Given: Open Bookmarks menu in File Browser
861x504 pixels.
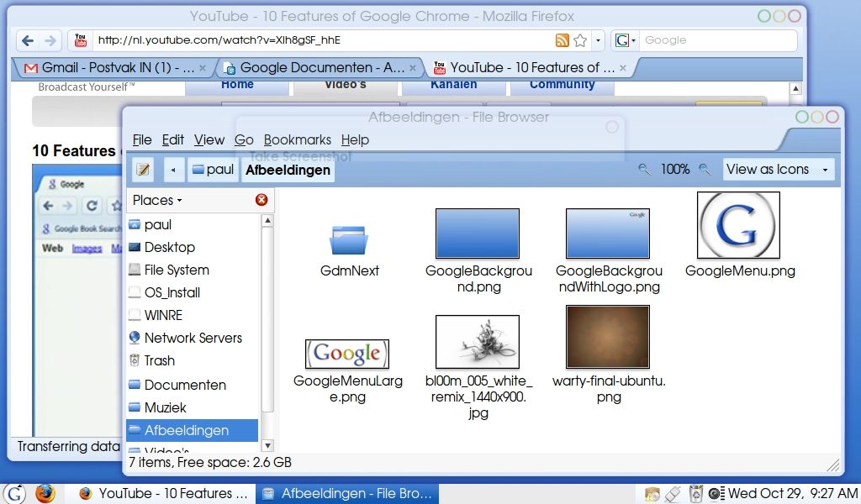Looking at the screenshot, I should (x=297, y=139).
